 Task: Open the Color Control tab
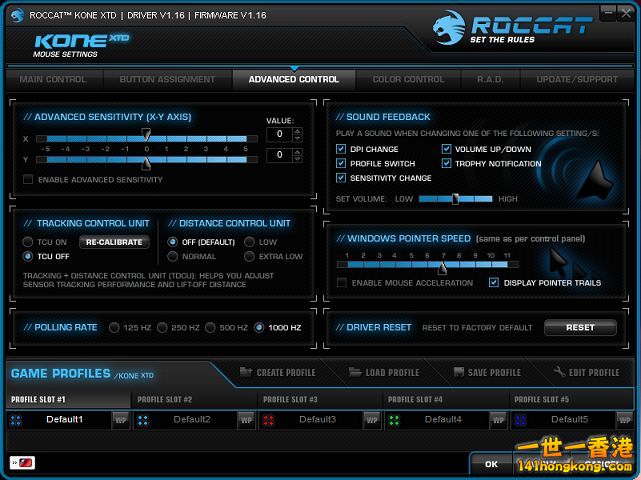click(408, 79)
